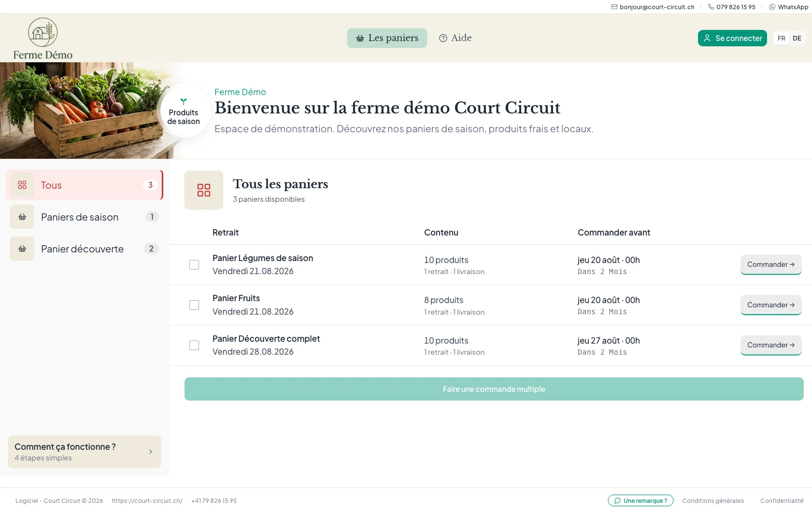The image size is (812, 513).
Task: Order Panier Découverte complet via Commander
Action: (771, 345)
